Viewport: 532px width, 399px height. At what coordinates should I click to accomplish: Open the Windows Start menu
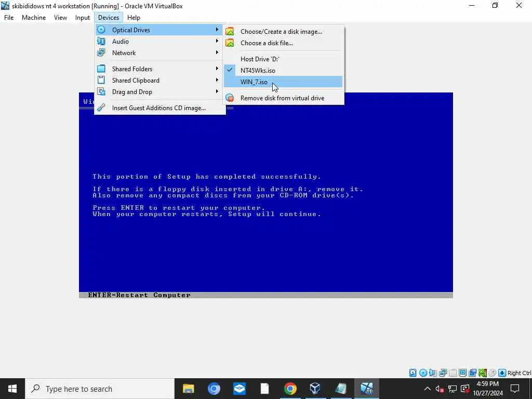pyautogui.click(x=12, y=389)
